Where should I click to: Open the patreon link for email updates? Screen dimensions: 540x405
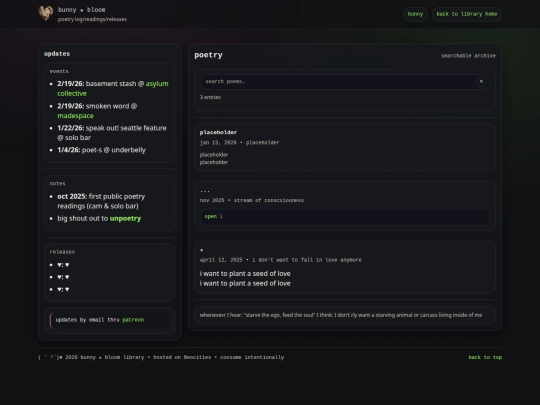(133, 320)
